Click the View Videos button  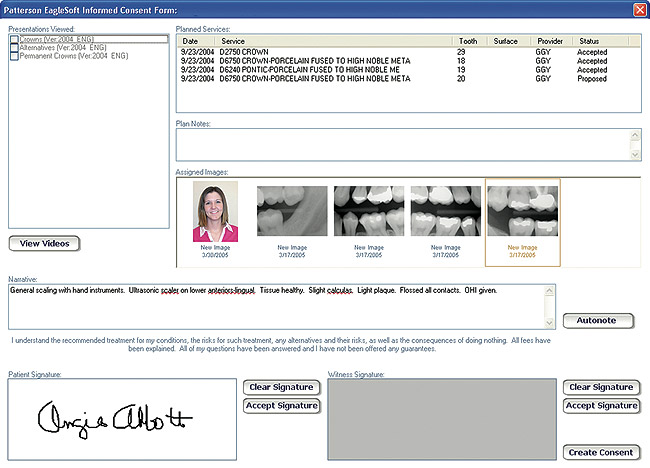click(x=44, y=243)
